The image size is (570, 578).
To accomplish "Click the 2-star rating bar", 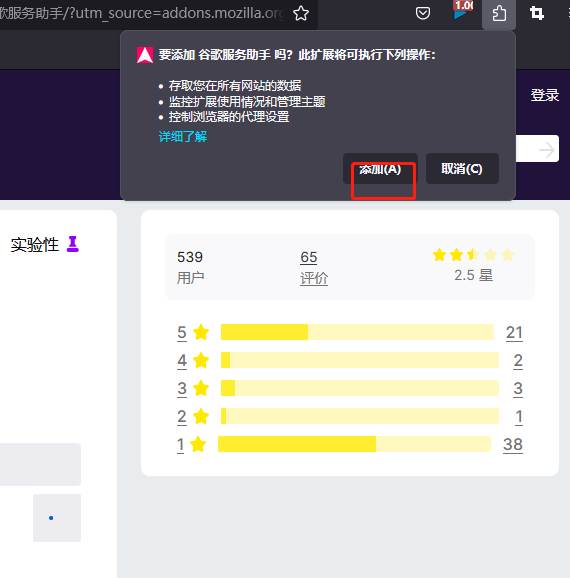I will [x=359, y=416].
